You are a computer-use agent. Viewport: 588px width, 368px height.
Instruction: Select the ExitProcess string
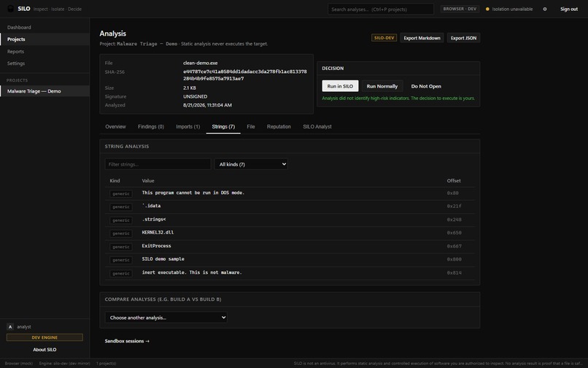coord(156,246)
